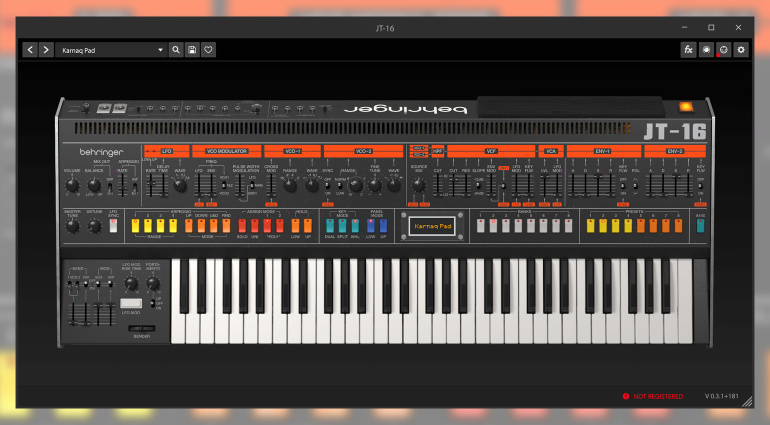
Task: Click the orange power button on synth top
Action: pyautogui.click(x=686, y=107)
